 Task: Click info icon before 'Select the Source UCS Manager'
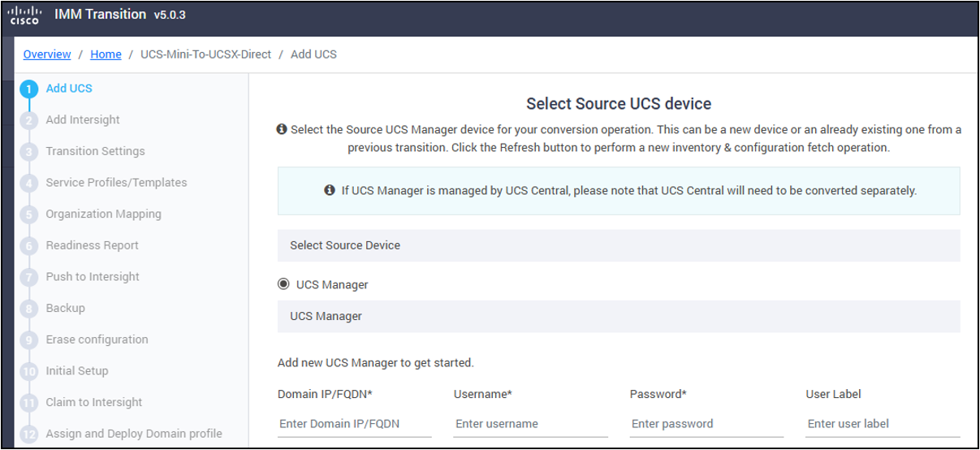(x=282, y=130)
